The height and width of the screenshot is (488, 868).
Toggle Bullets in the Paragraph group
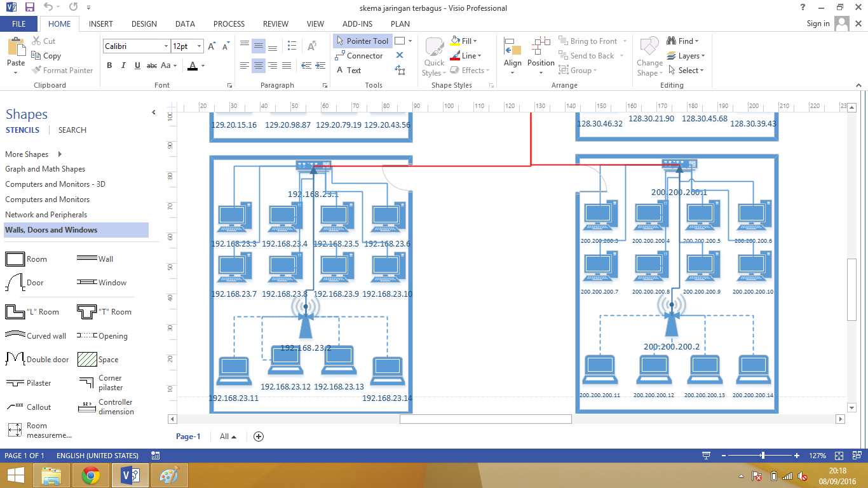292,46
